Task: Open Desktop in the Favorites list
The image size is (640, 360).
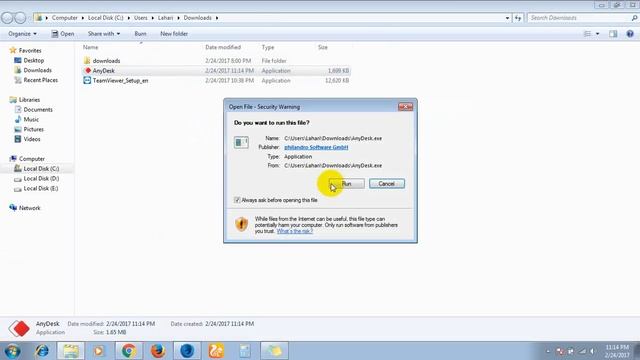Action: [33, 60]
